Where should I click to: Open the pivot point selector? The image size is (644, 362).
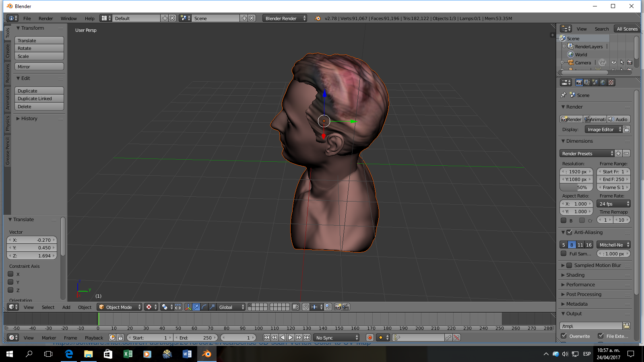167,307
